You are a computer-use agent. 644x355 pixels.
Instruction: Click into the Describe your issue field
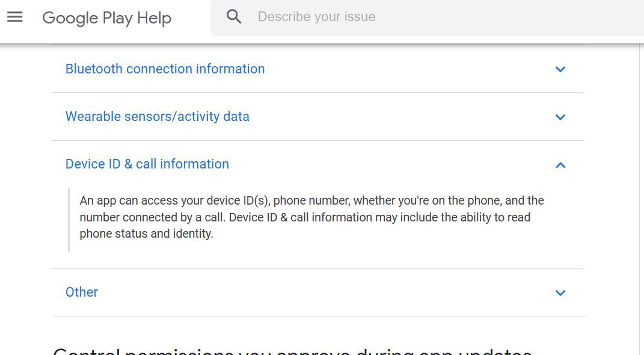tap(361, 16)
